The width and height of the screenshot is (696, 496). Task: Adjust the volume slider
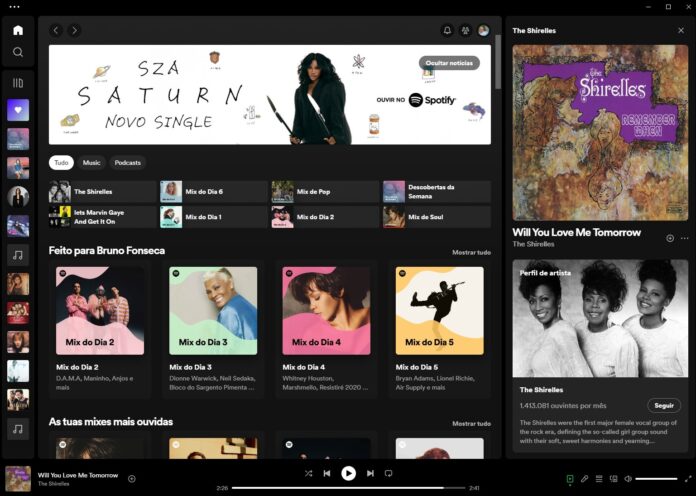tap(656, 479)
